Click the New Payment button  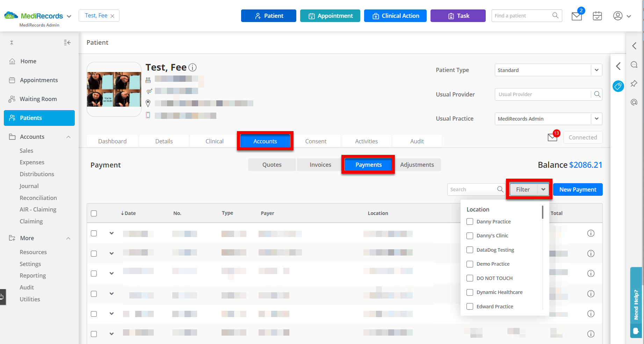[578, 189]
